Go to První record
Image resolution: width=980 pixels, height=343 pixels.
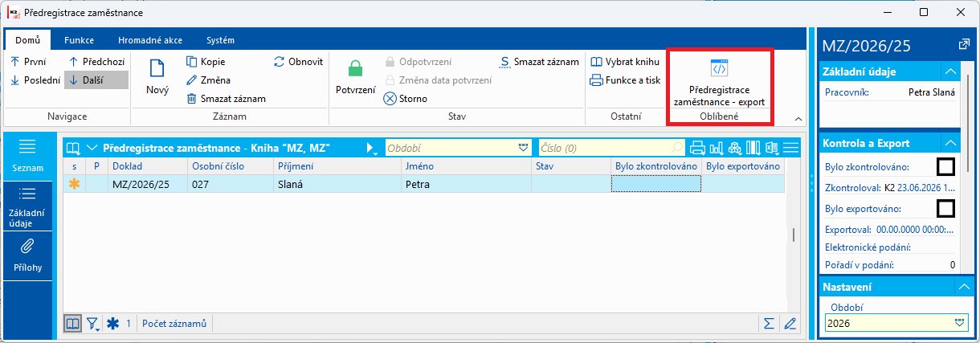pos(28,61)
